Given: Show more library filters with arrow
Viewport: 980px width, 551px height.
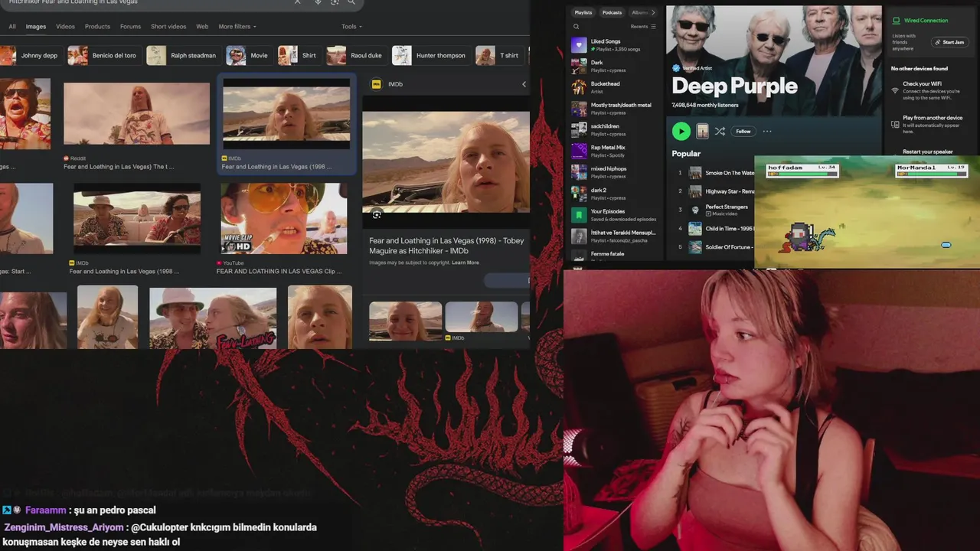Looking at the screenshot, I should pos(653,12).
